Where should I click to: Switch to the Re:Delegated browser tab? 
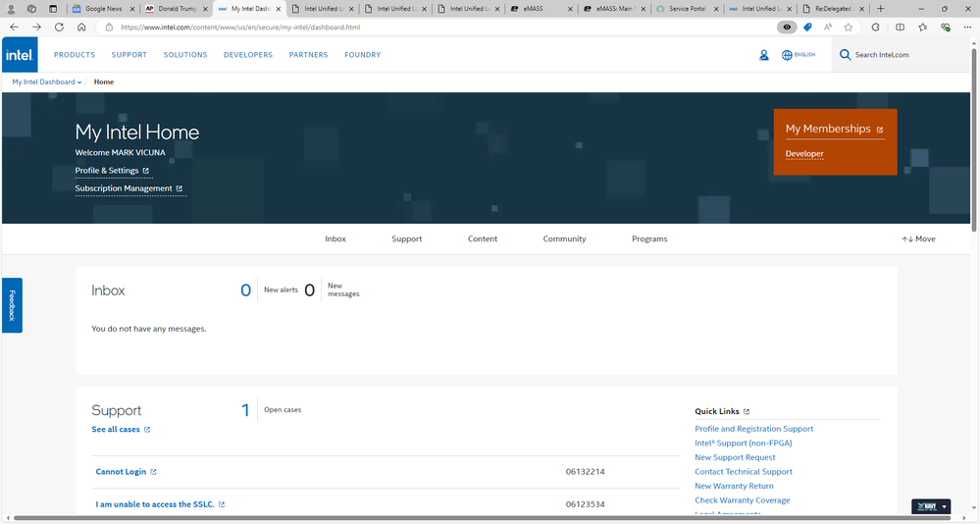(833, 9)
